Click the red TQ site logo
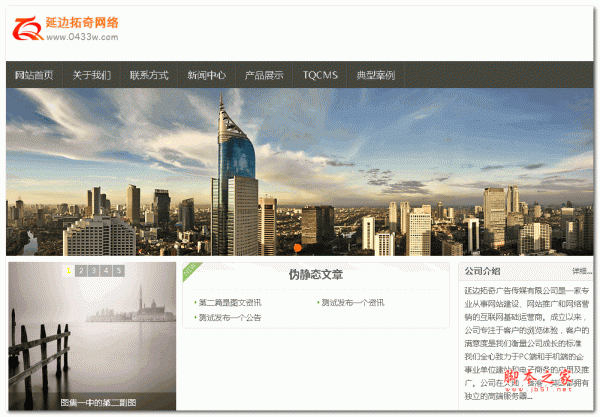The image size is (600, 417). (28, 28)
